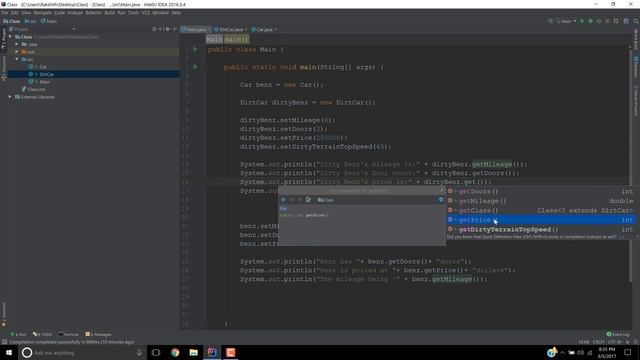Viewport: 640px width, 360px height.
Task: Click the Windows Start button
Action: tap(9, 353)
